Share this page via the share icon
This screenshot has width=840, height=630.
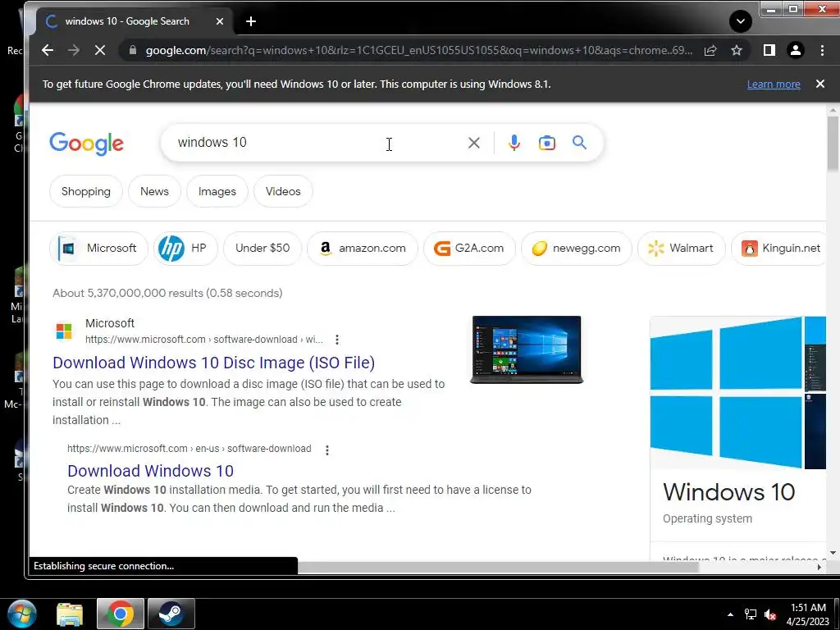(710, 50)
